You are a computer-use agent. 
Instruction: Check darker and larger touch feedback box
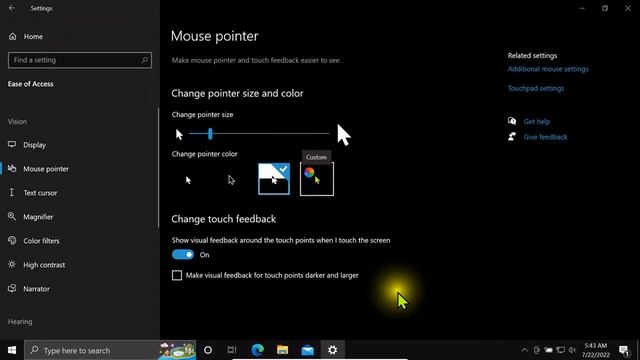click(177, 276)
